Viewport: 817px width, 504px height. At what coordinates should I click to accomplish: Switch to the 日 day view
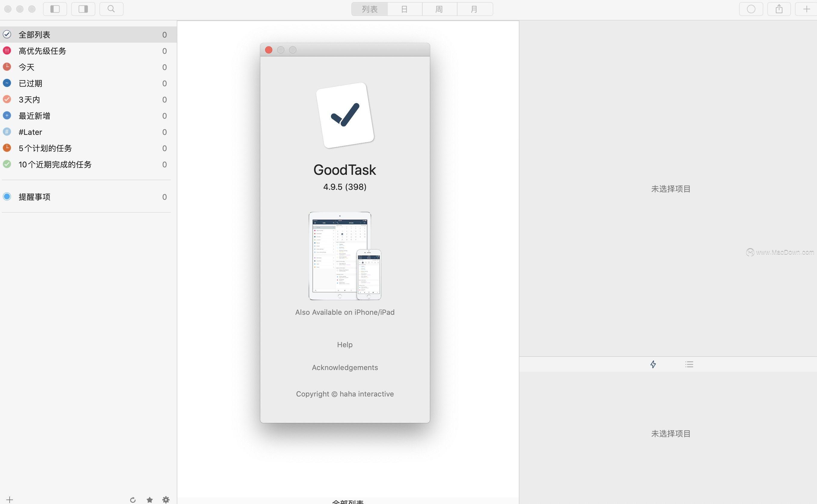[x=405, y=9]
